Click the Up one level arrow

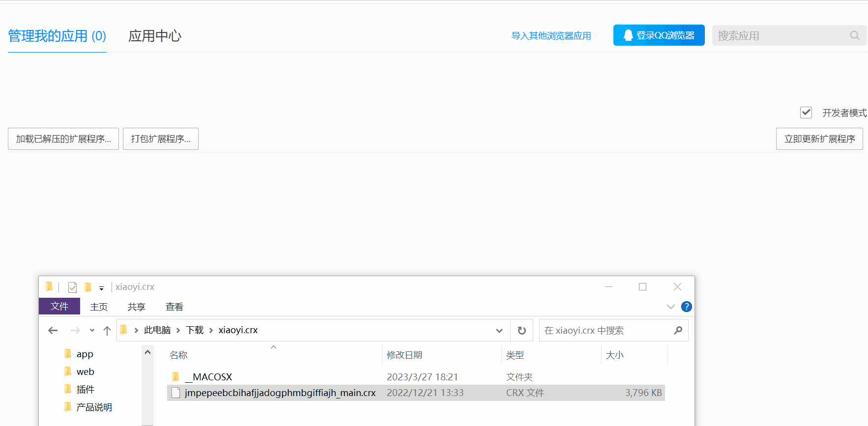tap(107, 331)
